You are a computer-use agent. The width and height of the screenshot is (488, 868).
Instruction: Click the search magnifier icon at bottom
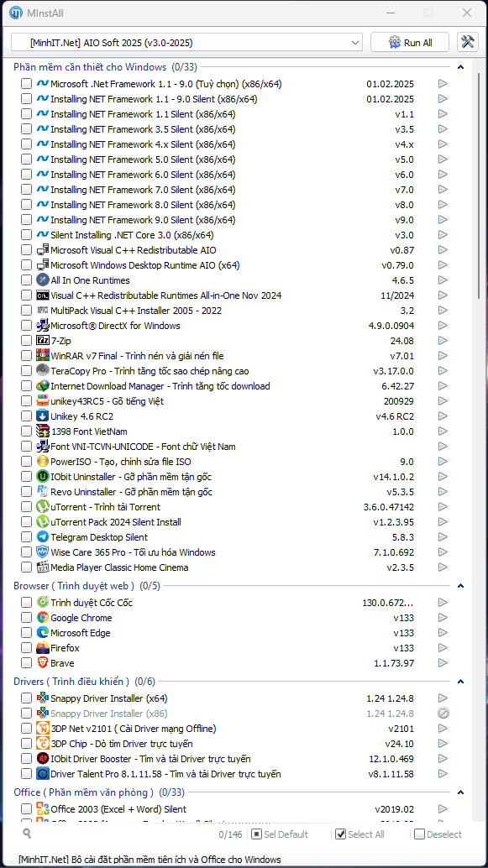tap(27, 833)
